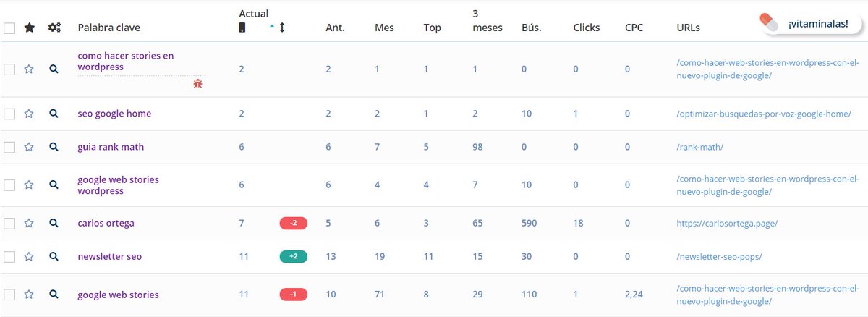Check the 'guia rank math' row checkbox
Screen dimensions: 868x317
pyautogui.click(x=9, y=147)
